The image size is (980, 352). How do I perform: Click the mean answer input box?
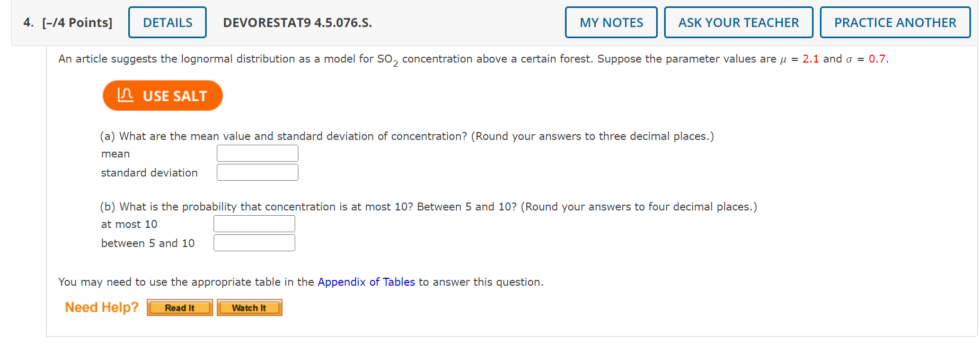(x=257, y=153)
